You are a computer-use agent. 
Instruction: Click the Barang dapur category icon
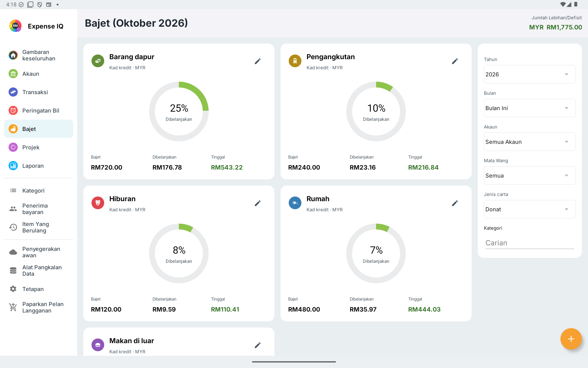(x=98, y=61)
